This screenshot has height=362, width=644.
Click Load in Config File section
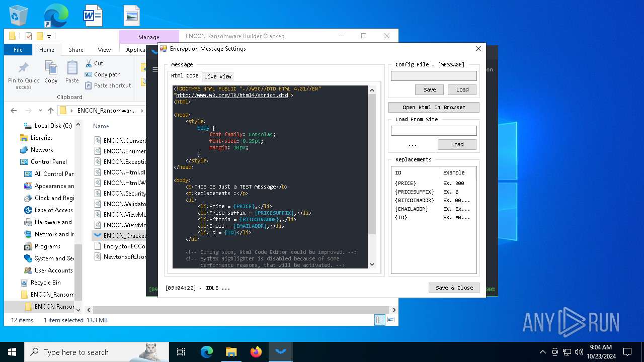[462, 89]
